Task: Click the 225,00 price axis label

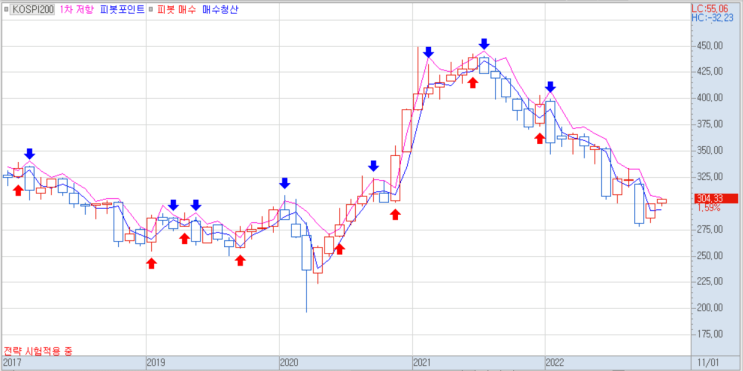Action: [709, 282]
